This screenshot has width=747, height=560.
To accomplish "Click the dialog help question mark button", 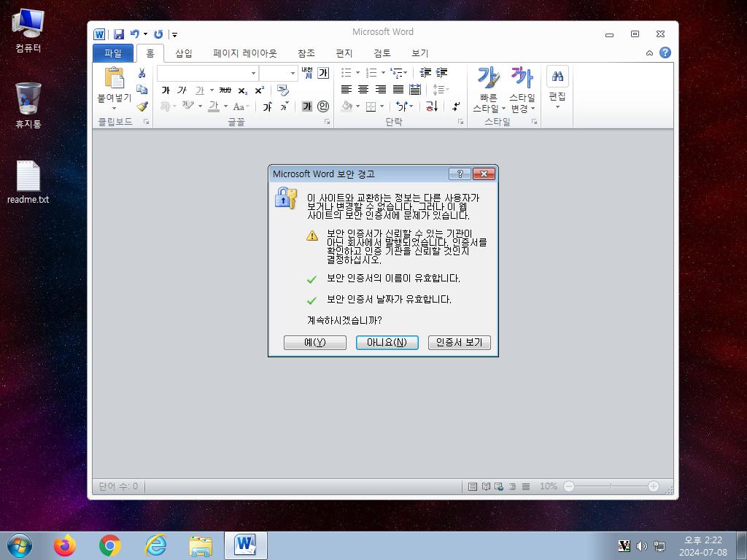I will pos(460,174).
